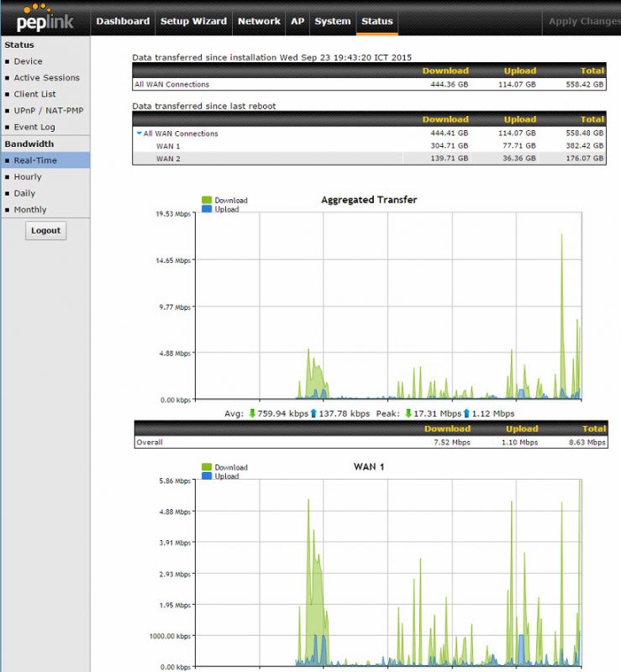The image size is (621, 672).
Task: Select the WAN 2 row in reboot table
Action: click(369, 159)
